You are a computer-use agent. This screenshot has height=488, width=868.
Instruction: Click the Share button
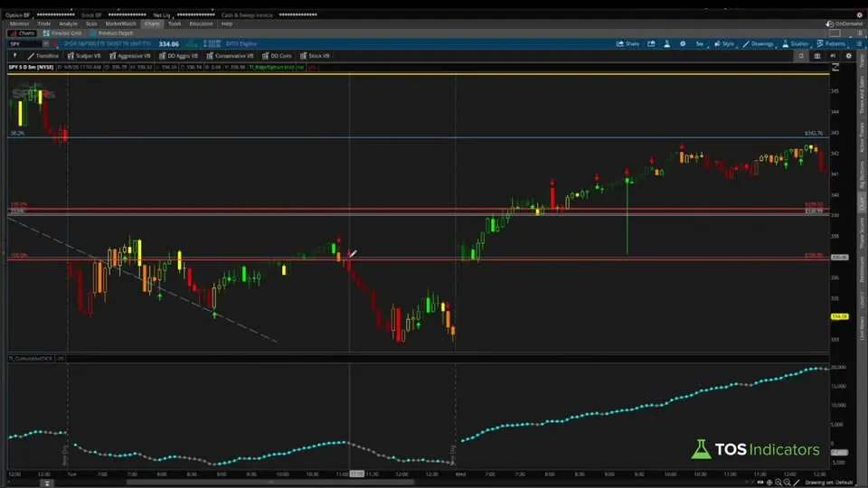pyautogui.click(x=627, y=43)
